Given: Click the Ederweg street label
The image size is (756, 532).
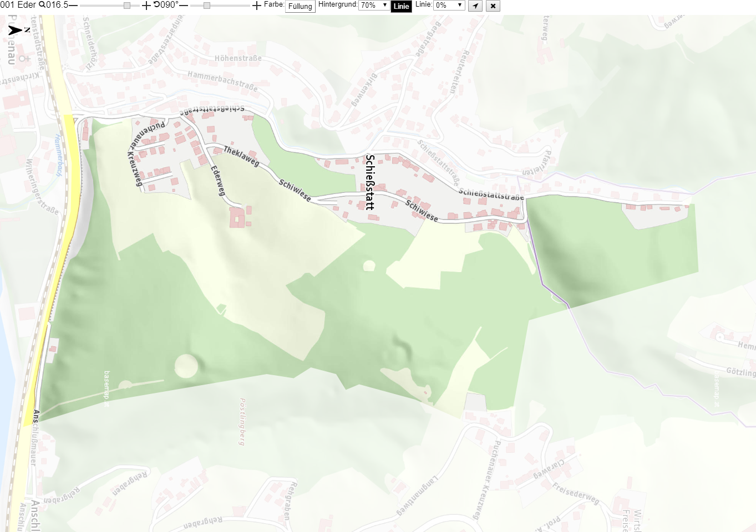Looking at the screenshot, I should coord(218,181).
